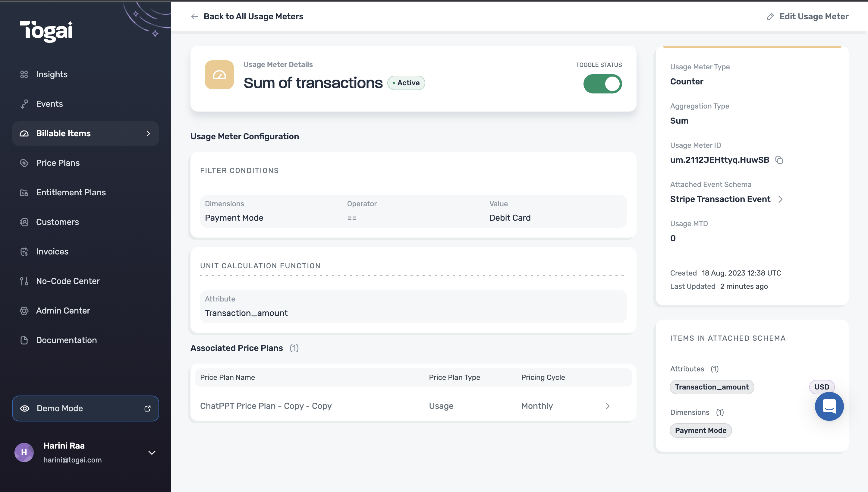The width and height of the screenshot is (868, 492).
Task: Click the Price Plan Type column header
Action: click(454, 377)
